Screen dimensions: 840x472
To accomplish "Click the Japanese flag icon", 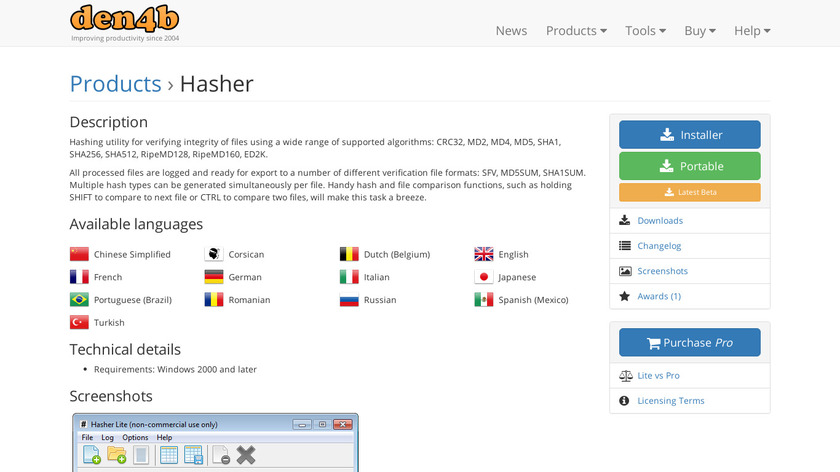I will click(484, 277).
